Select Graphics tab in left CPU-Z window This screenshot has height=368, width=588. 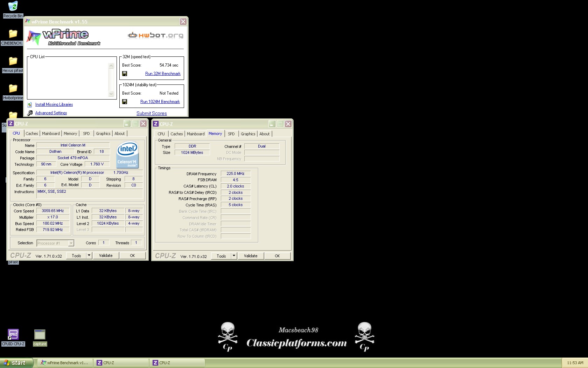coord(103,134)
